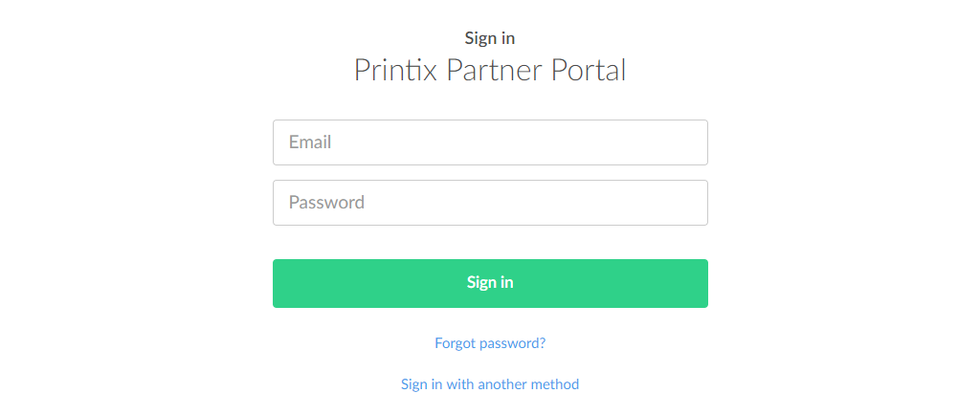The image size is (980, 415).
Task: Click the Email placeholder text
Action: pyautogui.click(x=310, y=142)
